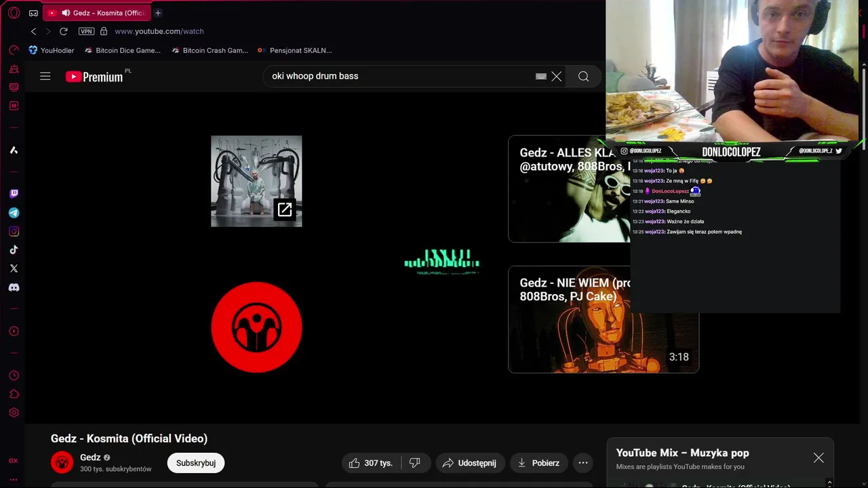Image resolution: width=868 pixels, height=488 pixels.
Task: Run search with the magnifier button
Action: click(583, 77)
